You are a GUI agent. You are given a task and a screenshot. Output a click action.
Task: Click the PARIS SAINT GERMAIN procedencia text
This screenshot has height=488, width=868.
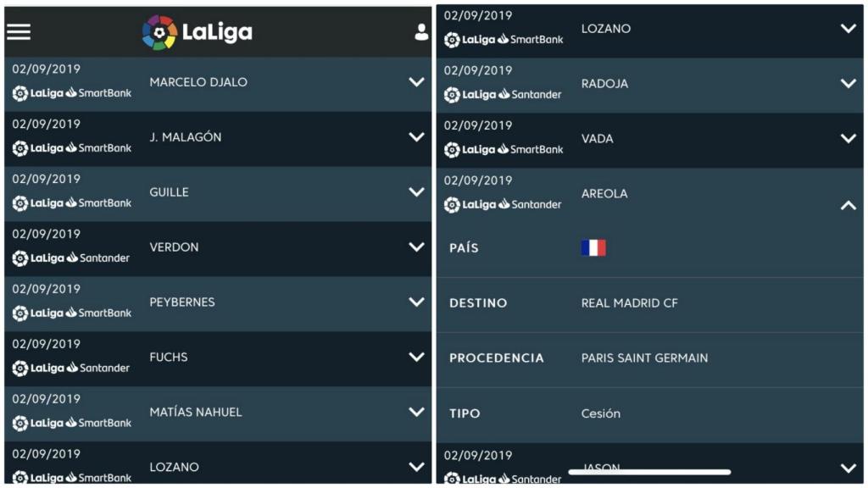[x=647, y=358]
